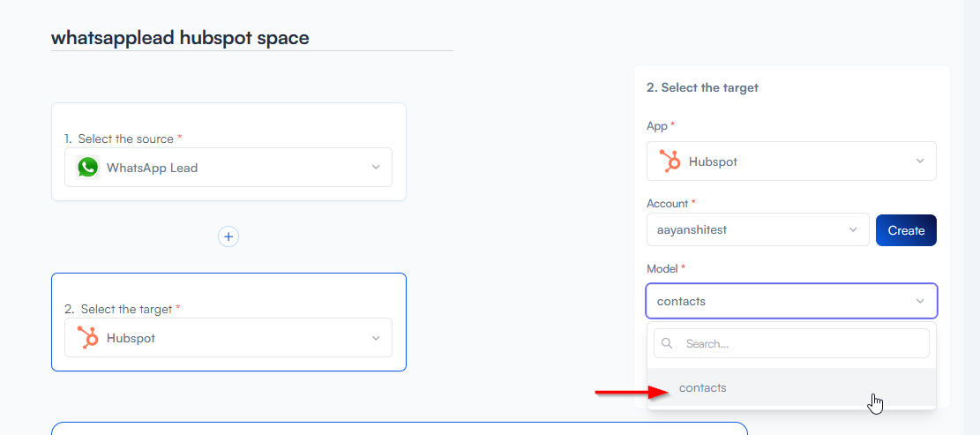Screen dimensions: 980x435
Task: Click the panel heading "2. Select the target"
Action: pos(702,87)
